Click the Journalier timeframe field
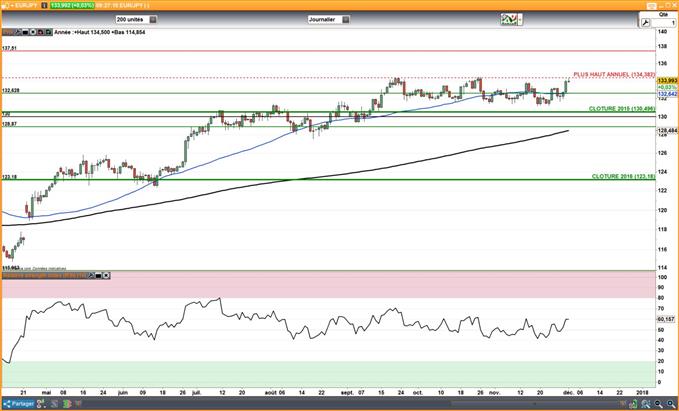Screen dimensions: 679x411 (x=324, y=19)
